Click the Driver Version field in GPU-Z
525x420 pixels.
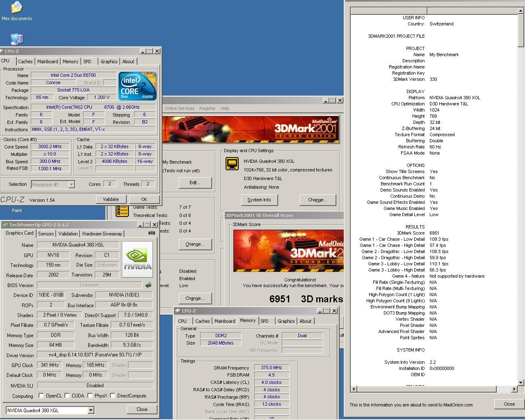(95, 355)
